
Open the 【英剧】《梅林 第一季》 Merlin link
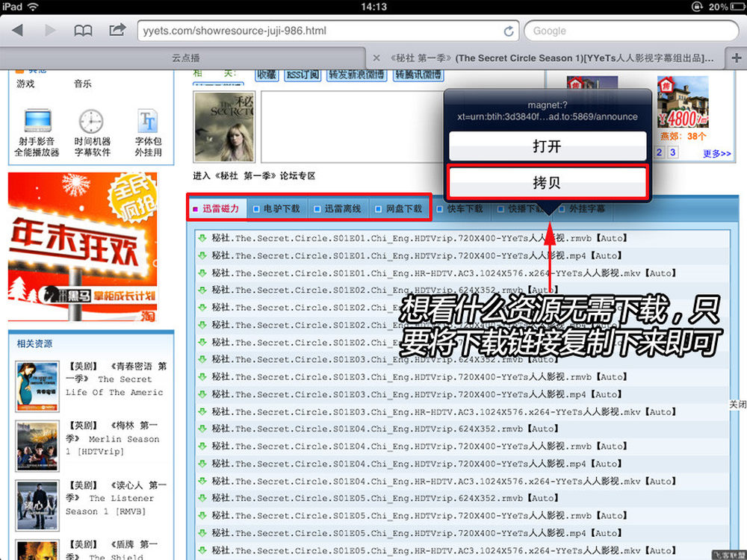click(114, 438)
